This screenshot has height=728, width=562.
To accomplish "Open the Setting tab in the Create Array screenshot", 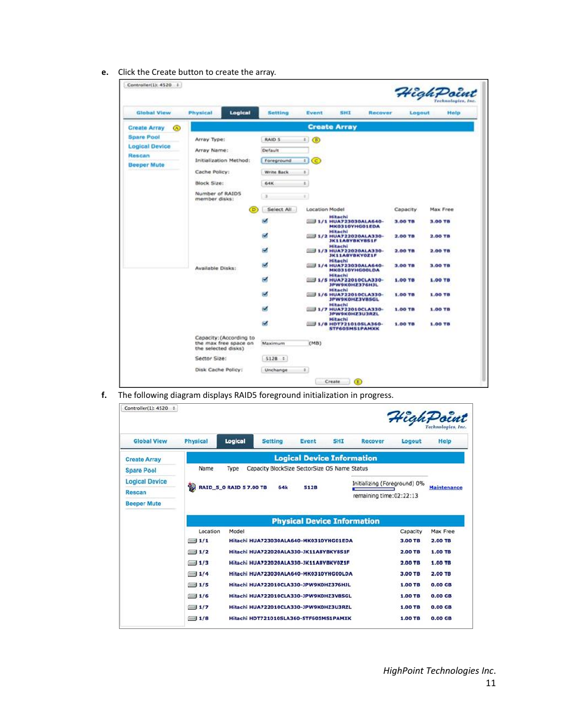I will tap(278, 113).
